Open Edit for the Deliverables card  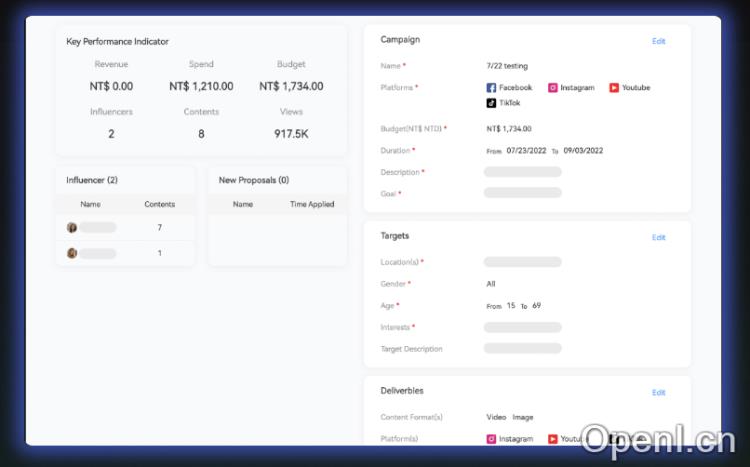coord(658,393)
